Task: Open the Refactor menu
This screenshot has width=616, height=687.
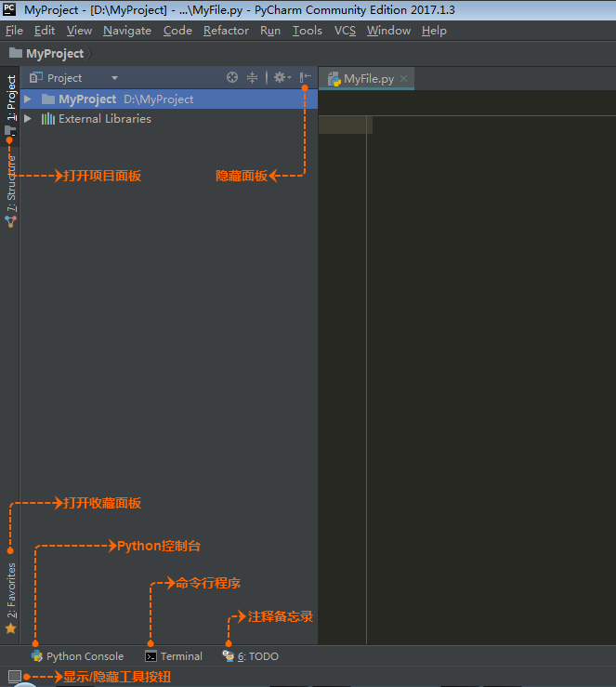Action: (226, 31)
